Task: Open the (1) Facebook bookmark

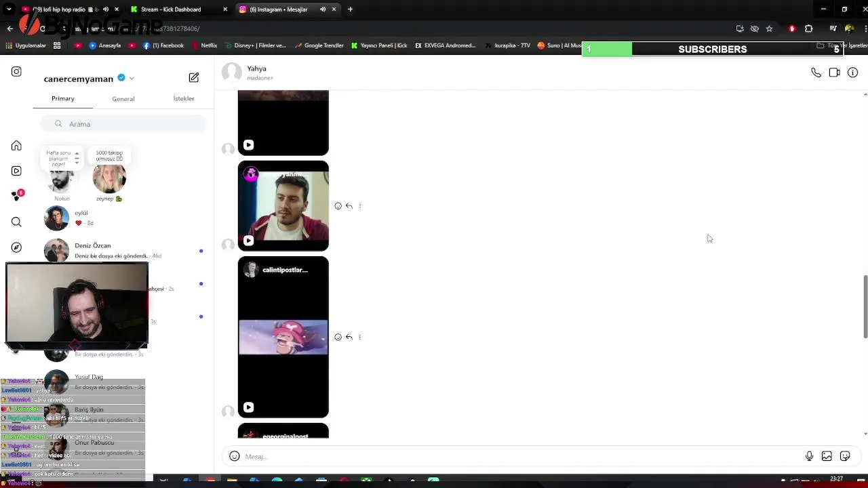Action: [163, 45]
